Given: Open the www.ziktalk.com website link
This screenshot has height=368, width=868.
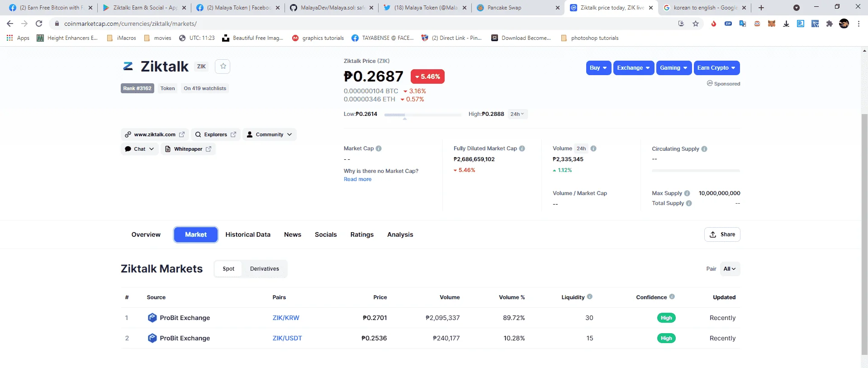Looking at the screenshot, I should [155, 134].
